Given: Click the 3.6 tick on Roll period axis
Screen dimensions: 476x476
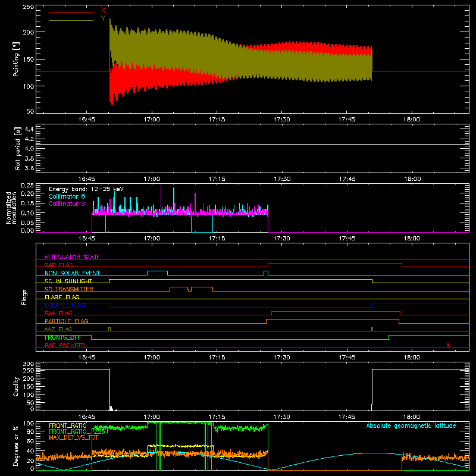Looking at the screenshot, I should (x=29, y=168).
